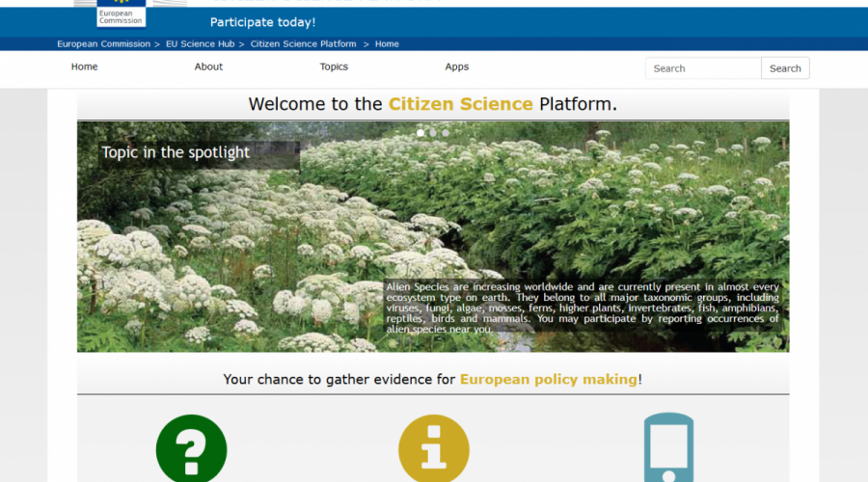Click the Alien Species caption text
The height and width of the screenshot is (482, 868).
(x=582, y=308)
